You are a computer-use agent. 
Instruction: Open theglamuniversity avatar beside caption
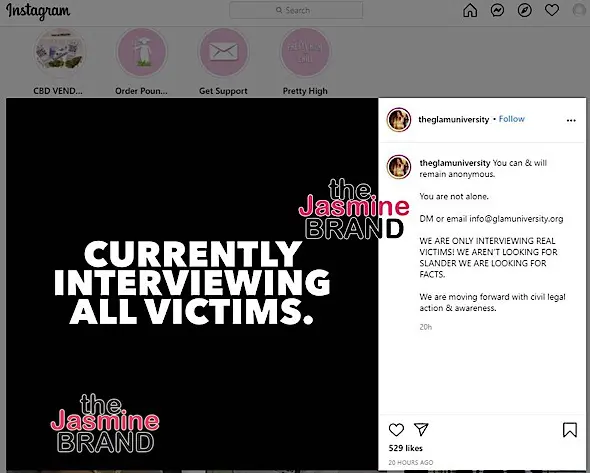click(x=399, y=166)
